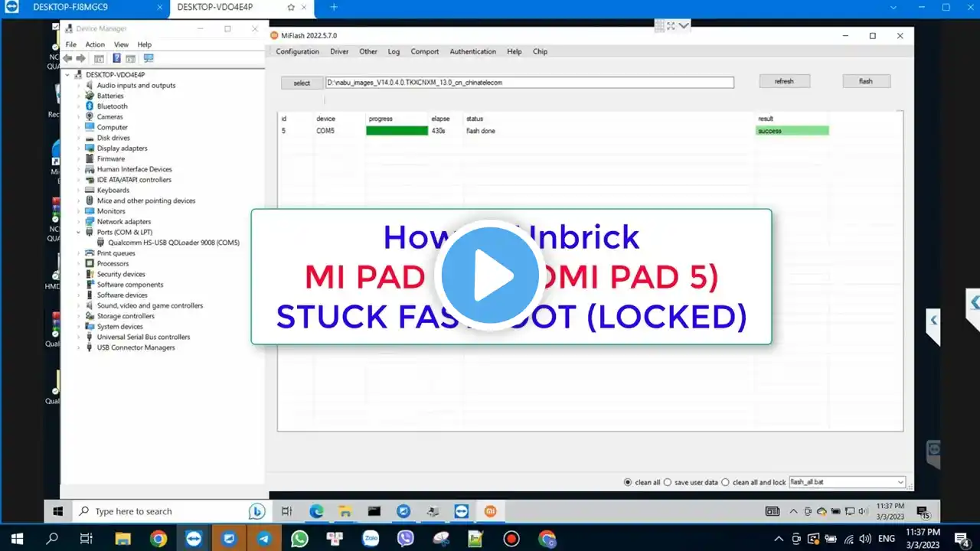Screen dimensions: 980x551
Task: Expand the local system tray hidden icons chevron
Action: tap(779, 539)
